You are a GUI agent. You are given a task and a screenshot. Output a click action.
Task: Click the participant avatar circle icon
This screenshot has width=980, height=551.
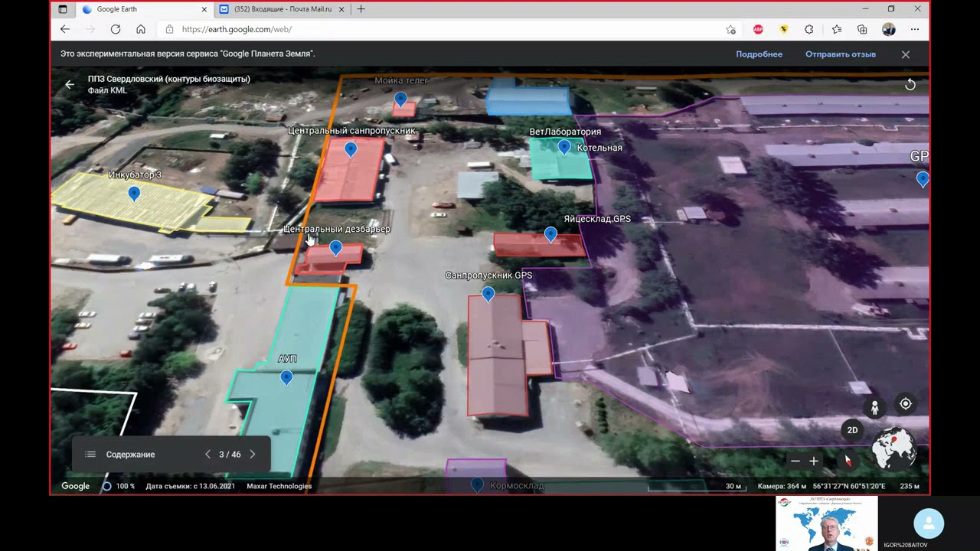coord(929,523)
